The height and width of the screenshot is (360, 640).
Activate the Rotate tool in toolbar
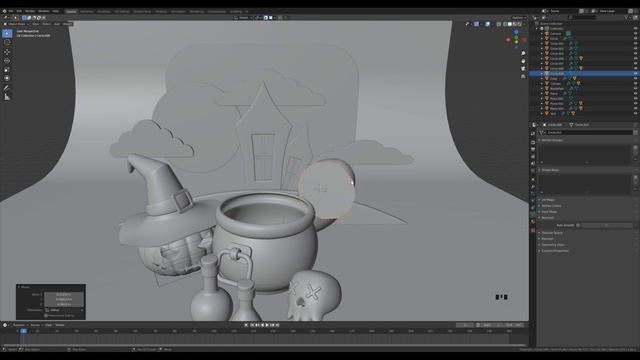click(x=7, y=61)
